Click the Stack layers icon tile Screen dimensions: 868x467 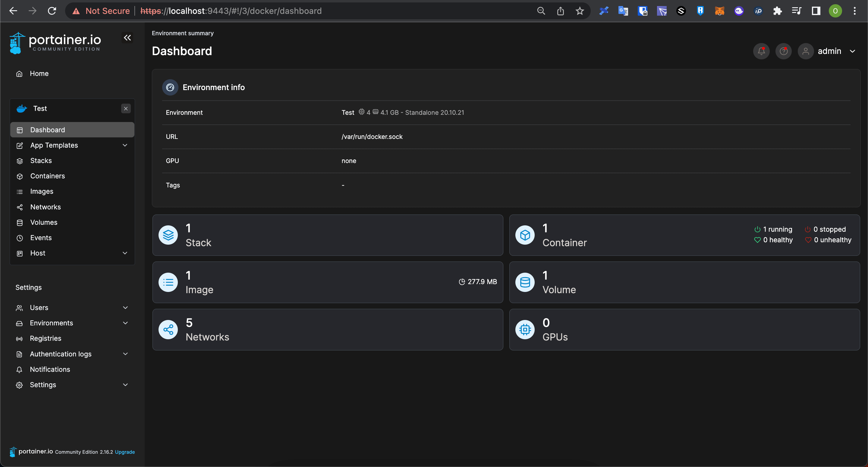click(168, 235)
